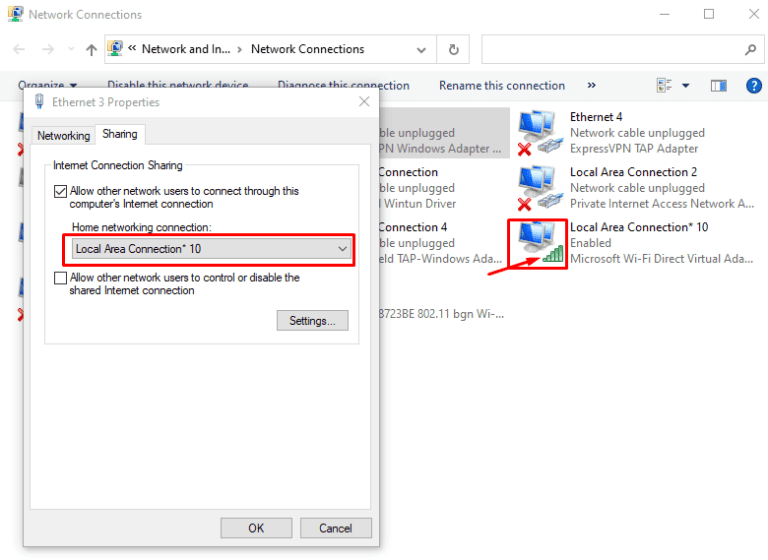Viewport: 768px width, 560px height.
Task: Check 'Allow other network users to control'
Action: 60,278
